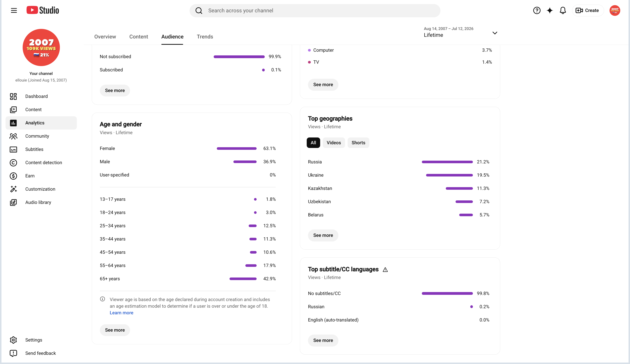Open the notifications bell
630x364 pixels.
click(563, 10)
